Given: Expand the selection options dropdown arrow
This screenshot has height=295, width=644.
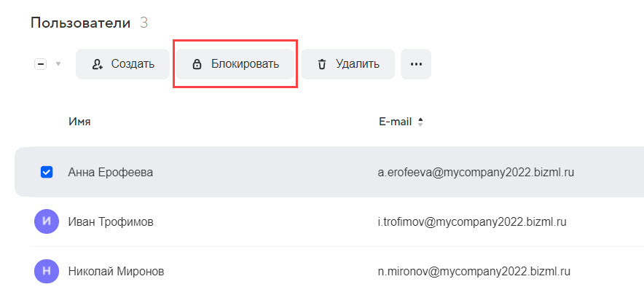Looking at the screenshot, I should coord(58,64).
